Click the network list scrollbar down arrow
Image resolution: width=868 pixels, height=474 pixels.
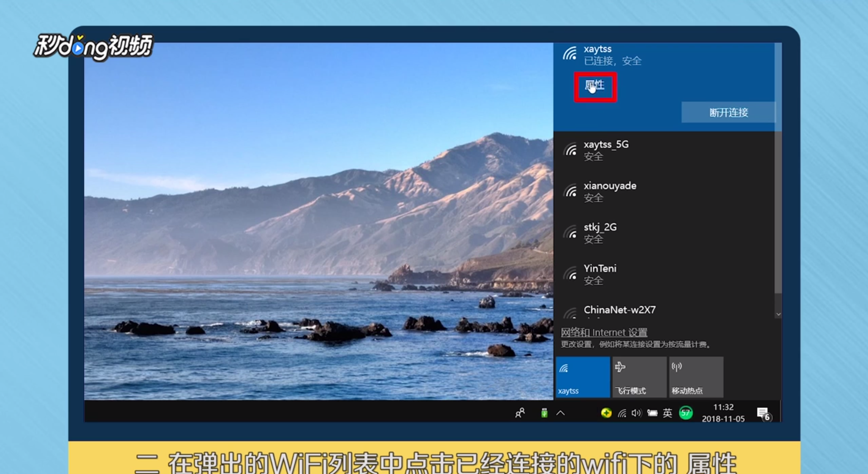click(778, 314)
